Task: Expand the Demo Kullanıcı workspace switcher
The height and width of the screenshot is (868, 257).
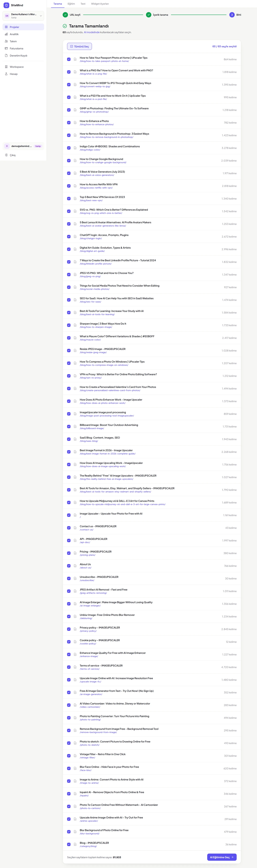Action: [23, 16]
